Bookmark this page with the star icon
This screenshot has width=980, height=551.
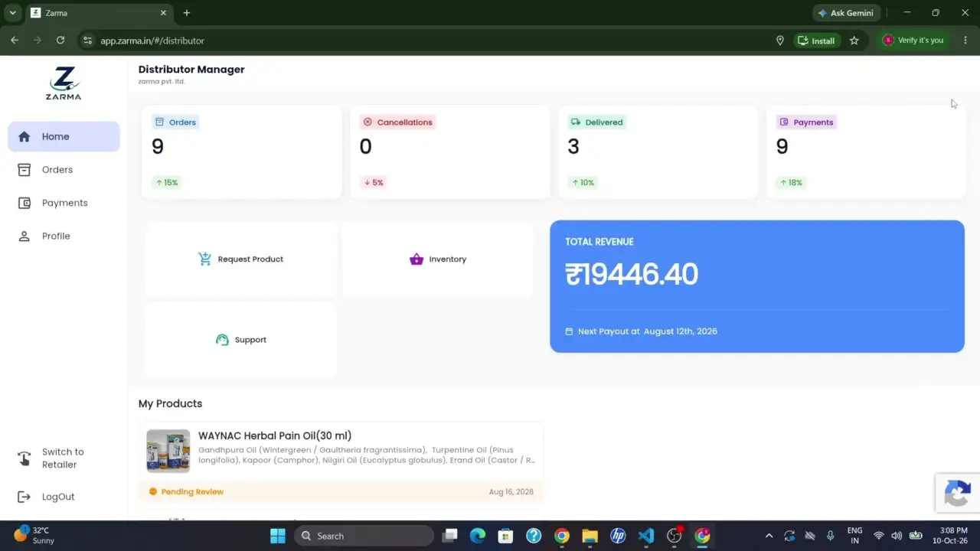click(854, 41)
